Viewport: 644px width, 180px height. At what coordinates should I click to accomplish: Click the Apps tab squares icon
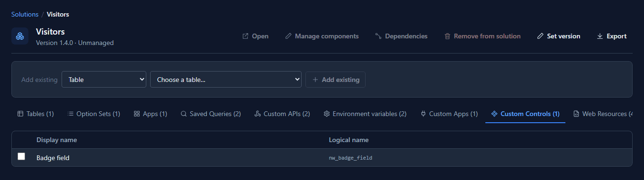pyautogui.click(x=137, y=114)
